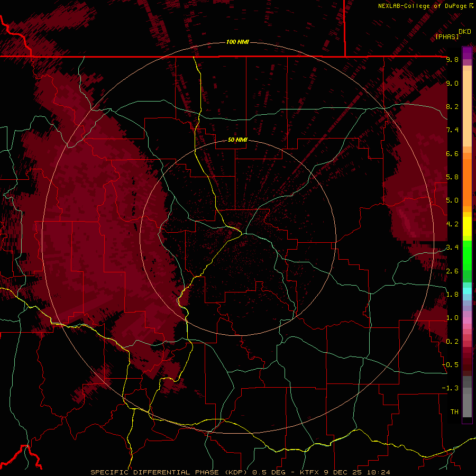
Task: Click the cyan segment of color bar
Action: click(467, 290)
